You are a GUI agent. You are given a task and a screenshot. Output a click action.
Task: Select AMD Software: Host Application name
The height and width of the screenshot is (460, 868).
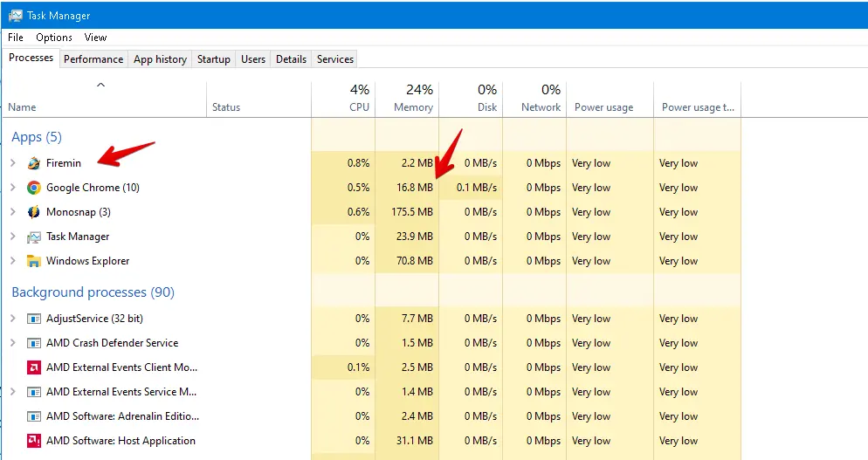coord(121,441)
